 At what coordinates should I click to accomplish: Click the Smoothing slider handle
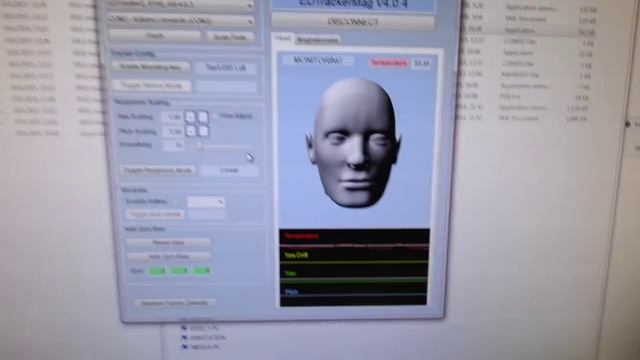point(200,145)
